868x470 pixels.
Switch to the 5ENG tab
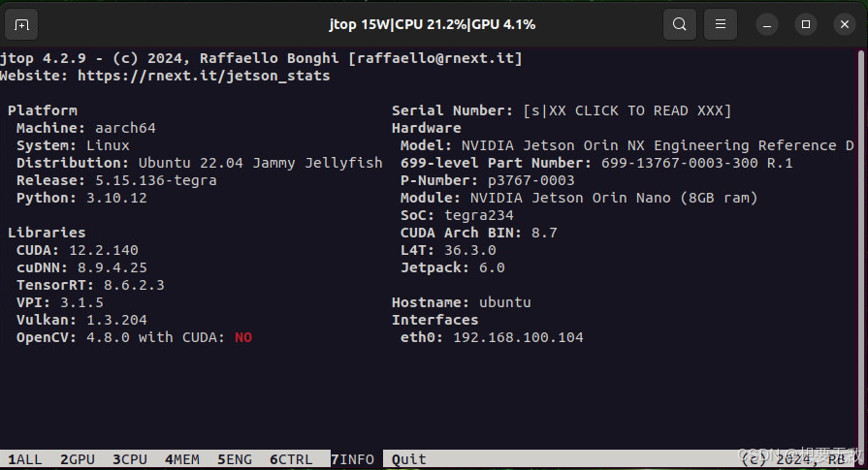pos(235,459)
